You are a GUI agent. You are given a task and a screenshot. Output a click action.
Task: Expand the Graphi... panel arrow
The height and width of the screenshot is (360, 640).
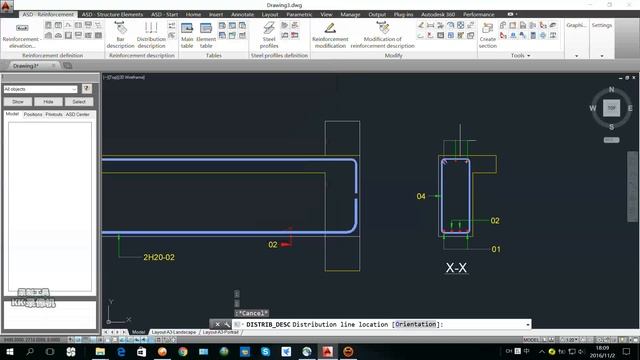[x=576, y=56]
